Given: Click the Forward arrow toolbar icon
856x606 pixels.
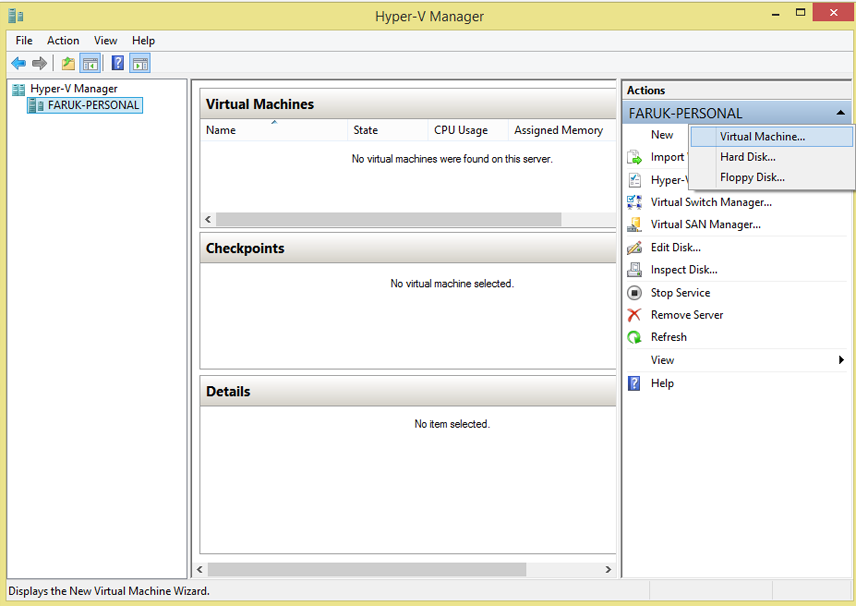Looking at the screenshot, I should 39,63.
